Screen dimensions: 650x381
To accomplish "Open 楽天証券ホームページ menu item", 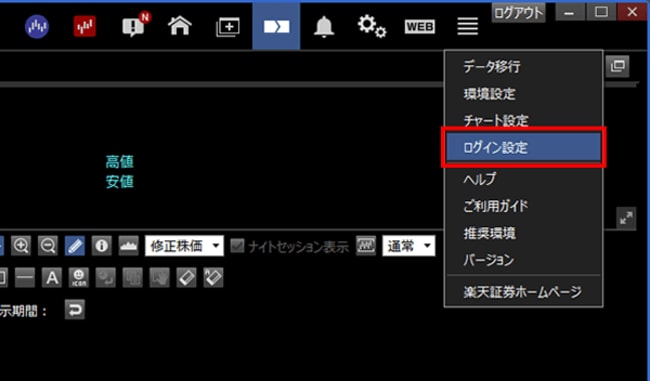I will point(524,292).
